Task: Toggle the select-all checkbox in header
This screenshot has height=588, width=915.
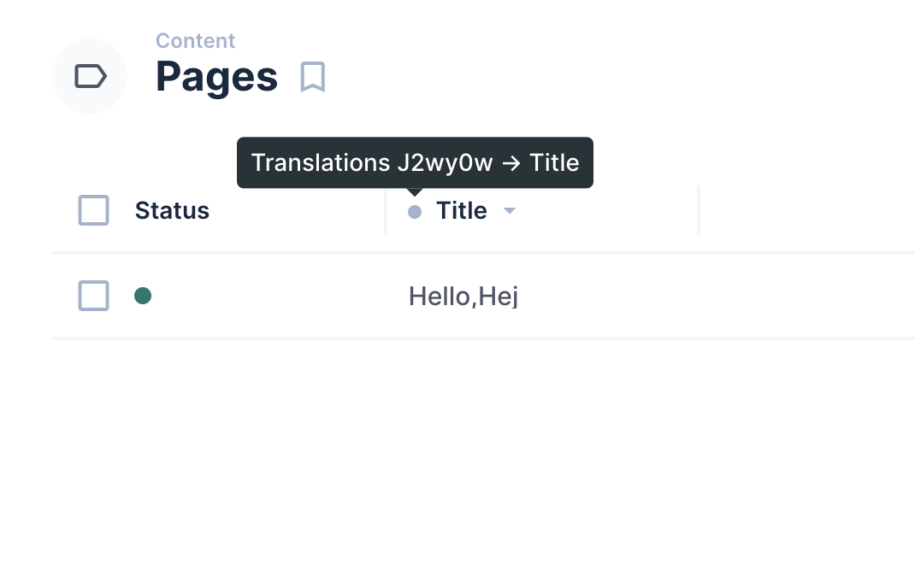Action: pos(94,210)
